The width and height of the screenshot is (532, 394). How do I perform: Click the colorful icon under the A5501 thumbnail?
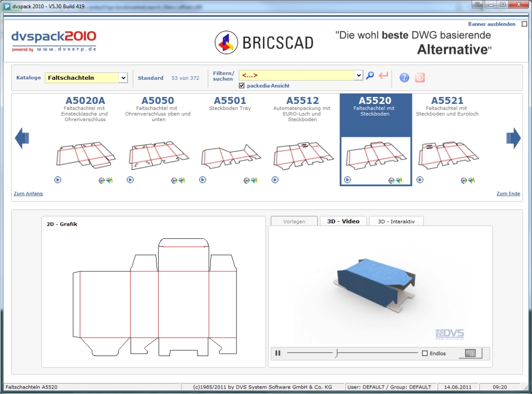247,180
